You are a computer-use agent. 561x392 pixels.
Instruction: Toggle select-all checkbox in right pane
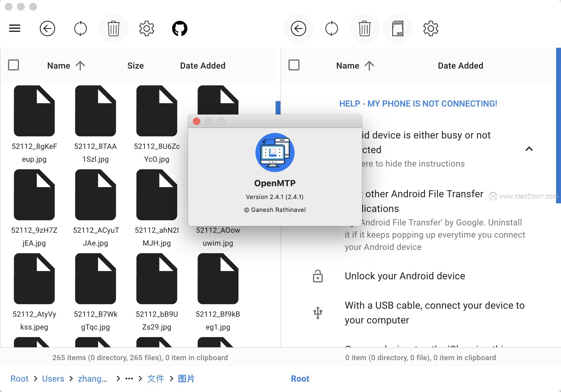tap(294, 65)
